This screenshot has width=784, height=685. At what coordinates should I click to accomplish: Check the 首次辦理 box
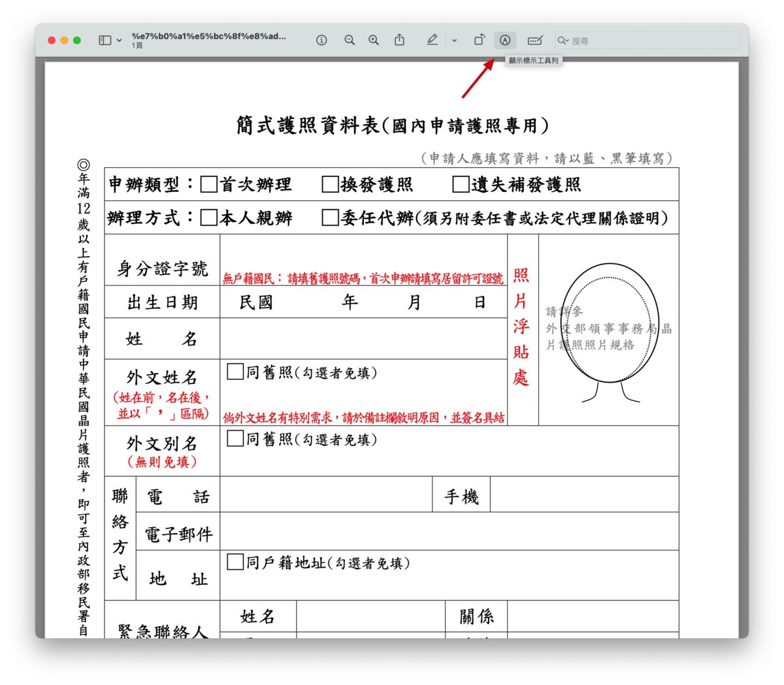pos(208,185)
